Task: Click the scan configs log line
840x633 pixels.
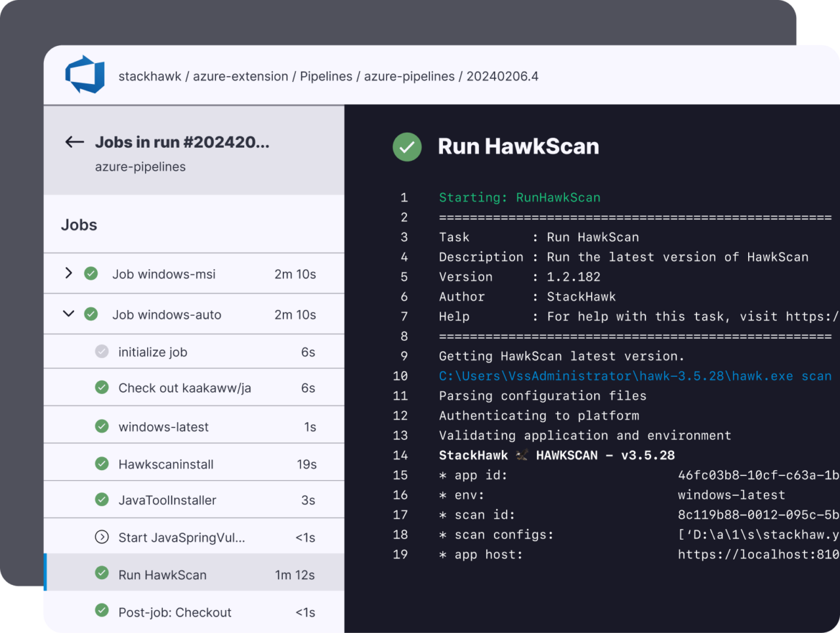Action: pyautogui.click(x=639, y=535)
